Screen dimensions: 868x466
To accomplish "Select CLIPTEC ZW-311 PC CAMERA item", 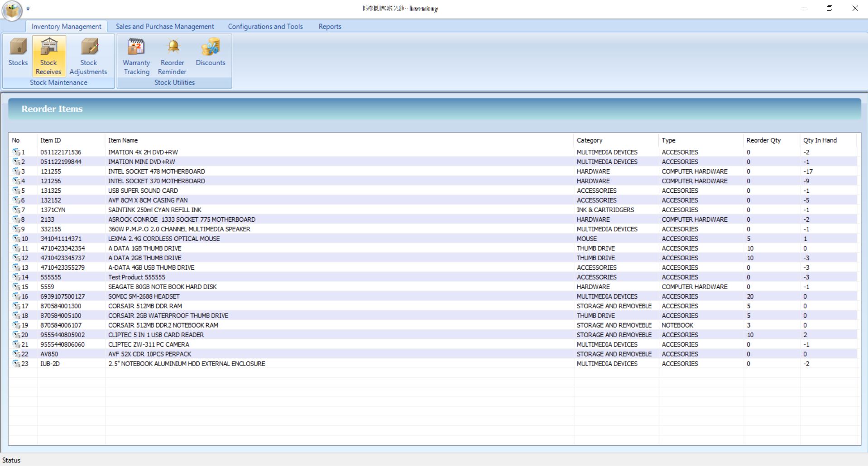I will point(149,344).
